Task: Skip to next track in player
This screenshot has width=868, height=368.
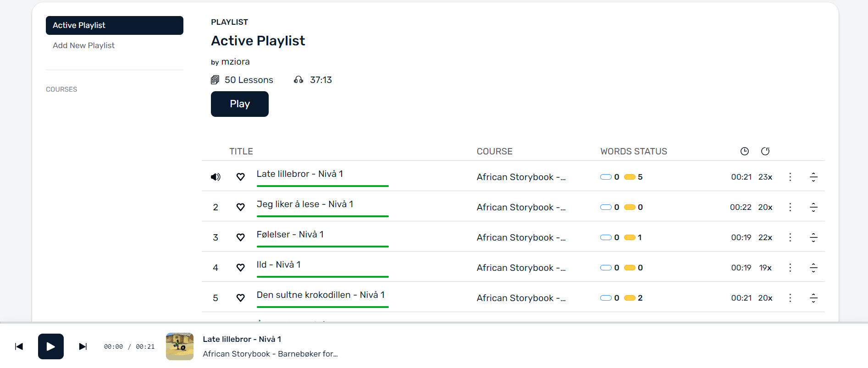Action: (x=83, y=346)
